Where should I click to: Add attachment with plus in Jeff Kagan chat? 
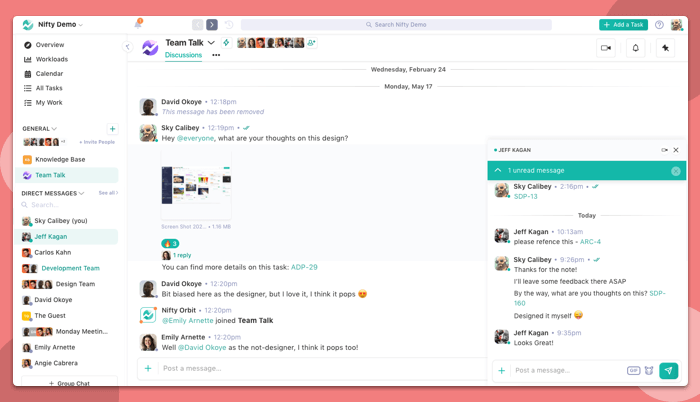[x=502, y=370]
